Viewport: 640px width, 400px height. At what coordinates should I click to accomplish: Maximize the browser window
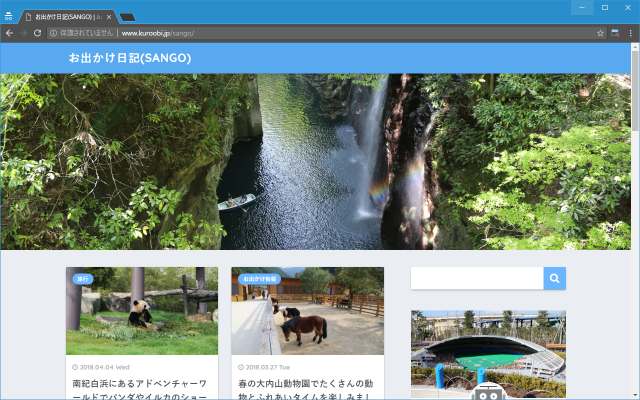[x=605, y=7]
